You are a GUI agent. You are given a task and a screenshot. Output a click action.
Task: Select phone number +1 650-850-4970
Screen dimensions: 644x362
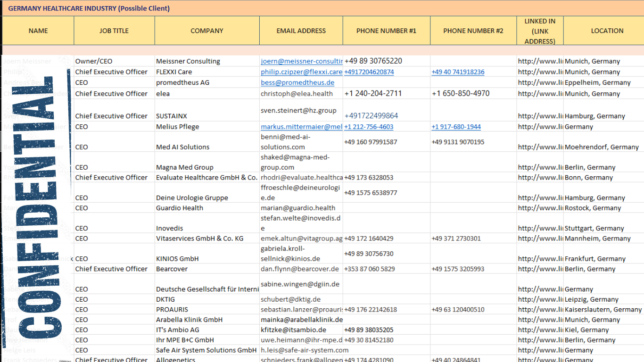(x=461, y=94)
